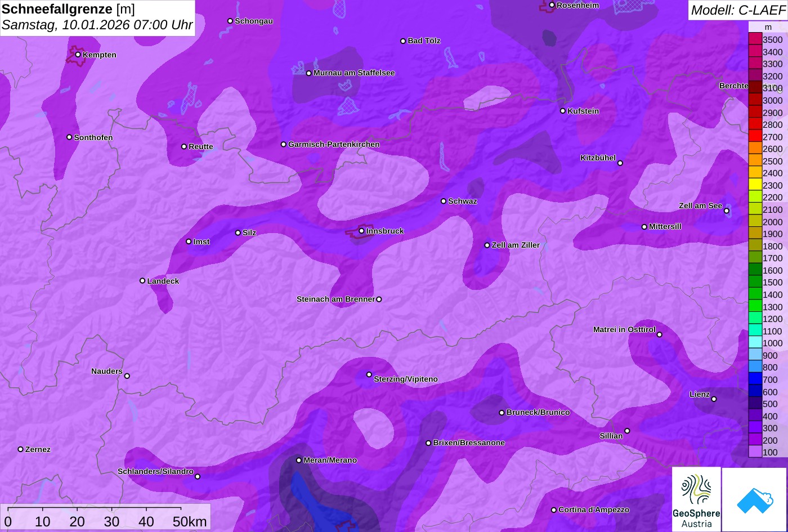This screenshot has width=788, height=532.
Task: Click the Modell: C-LAEF label
Action: pyautogui.click(x=737, y=10)
